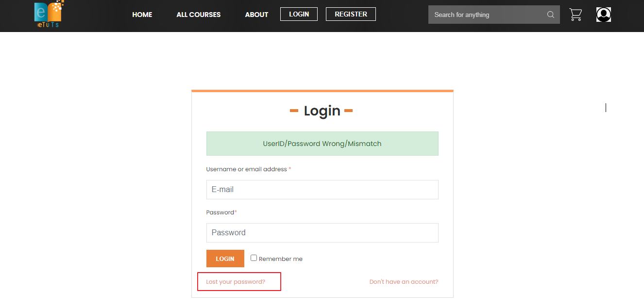Submit with the orange LOGIN button
Screen dimensions: 644x308
225,259
